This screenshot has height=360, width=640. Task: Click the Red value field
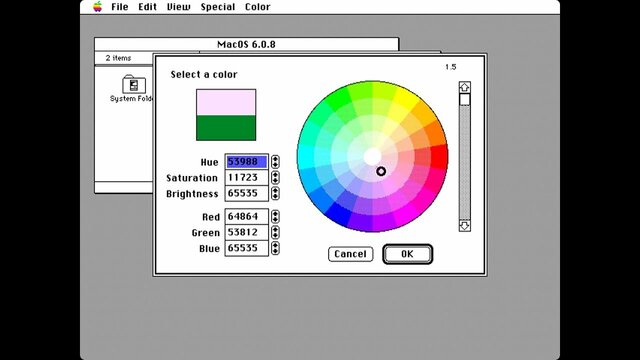tap(247, 216)
